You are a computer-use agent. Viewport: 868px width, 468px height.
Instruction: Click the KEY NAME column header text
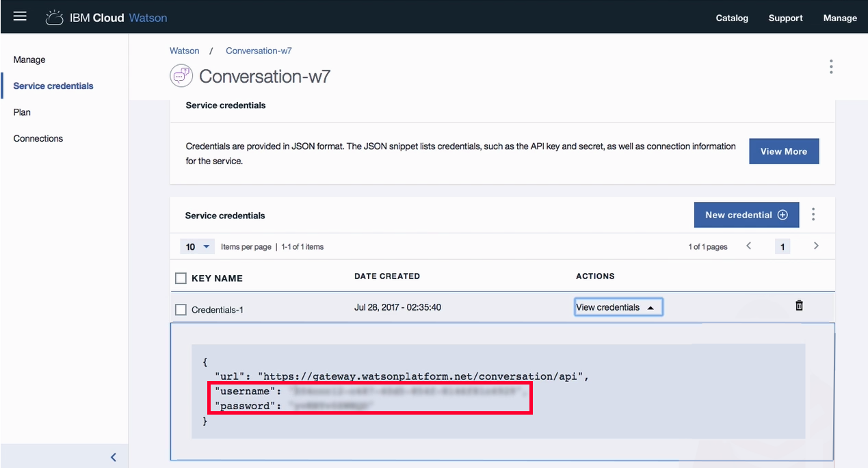(217, 278)
